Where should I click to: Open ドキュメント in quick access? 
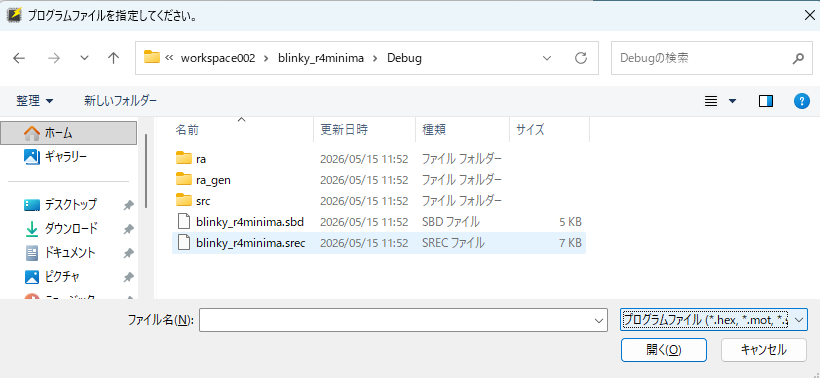[69, 253]
